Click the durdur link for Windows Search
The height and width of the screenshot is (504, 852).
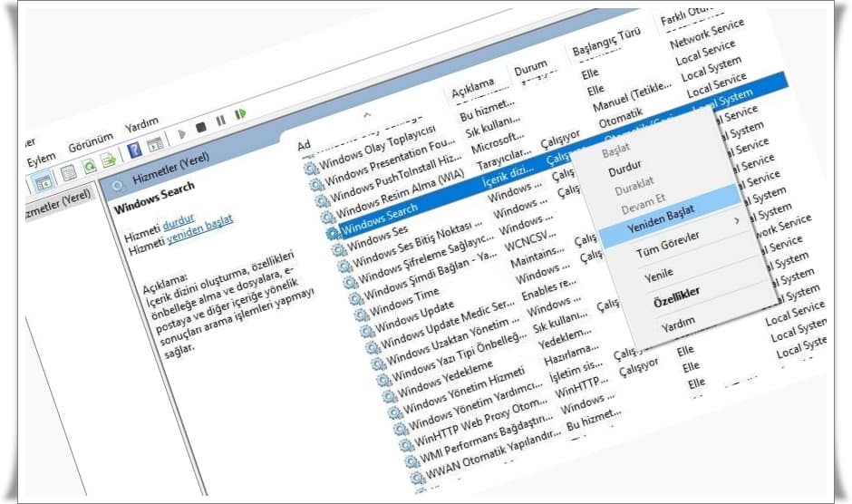179,222
